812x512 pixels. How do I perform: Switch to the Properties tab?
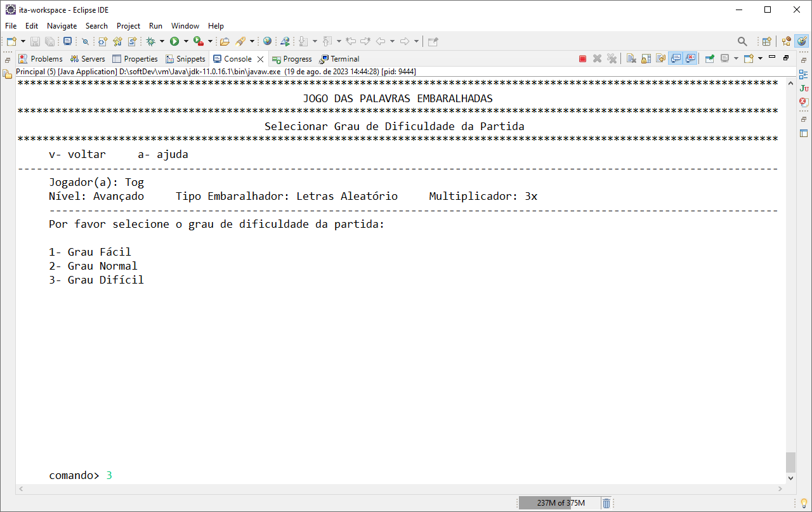[135, 58]
